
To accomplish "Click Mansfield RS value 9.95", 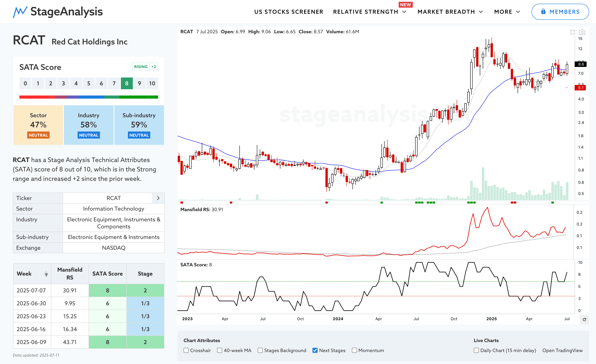I will pos(70,303).
